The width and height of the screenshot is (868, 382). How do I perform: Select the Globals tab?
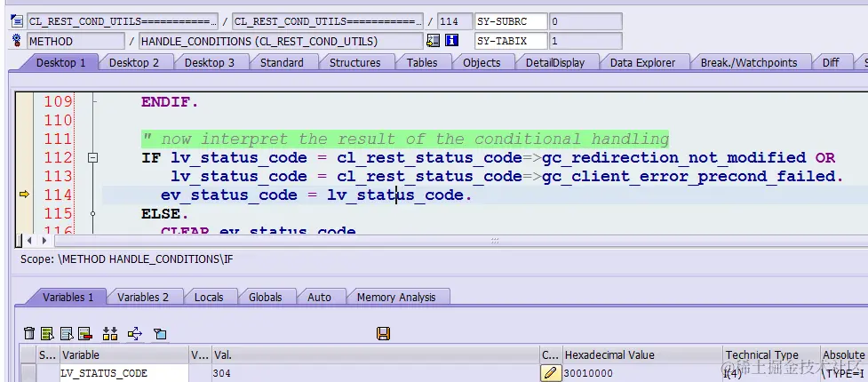click(x=265, y=298)
